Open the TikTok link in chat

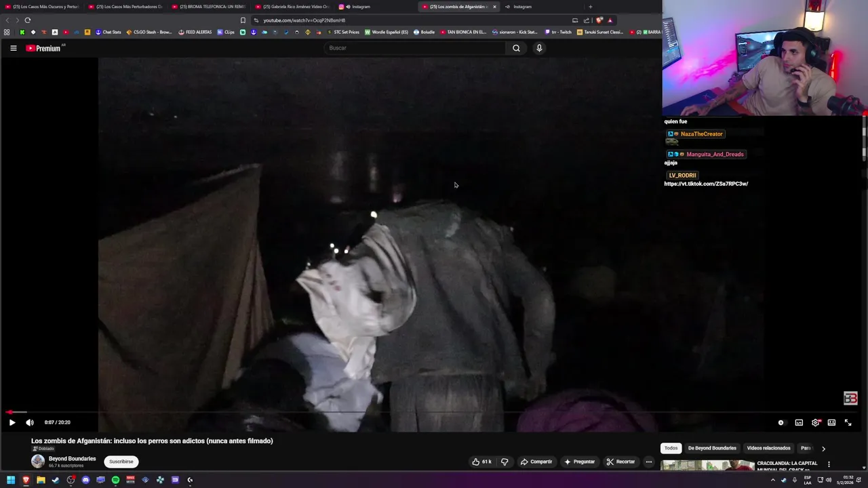706,184
